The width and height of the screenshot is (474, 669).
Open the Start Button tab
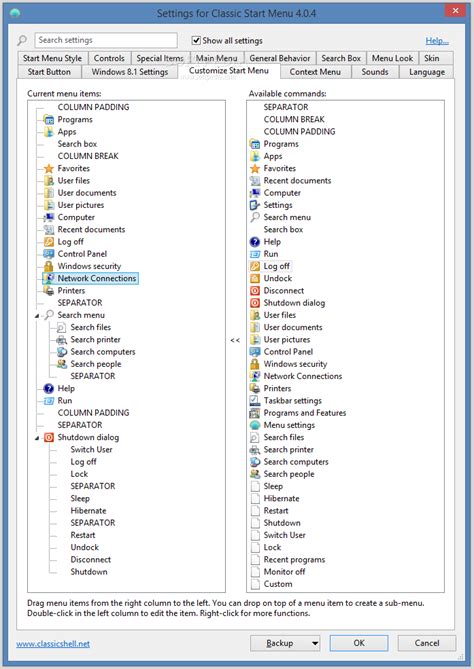pos(49,72)
